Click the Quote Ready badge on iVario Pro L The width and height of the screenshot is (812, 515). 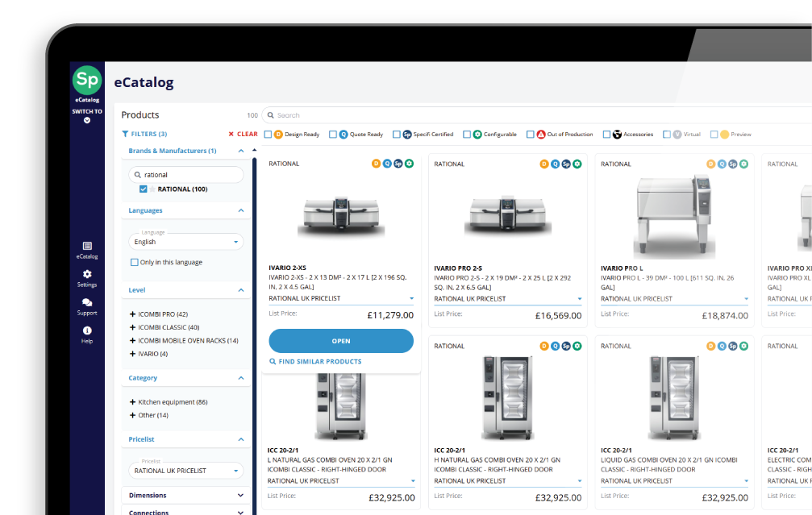[722, 164]
